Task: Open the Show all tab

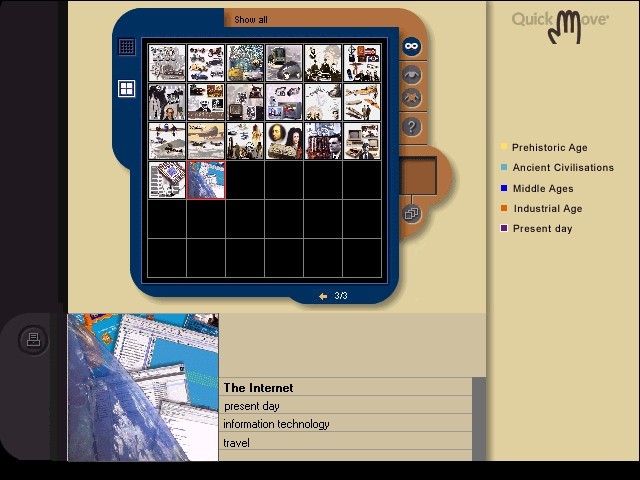Action: coord(251,20)
